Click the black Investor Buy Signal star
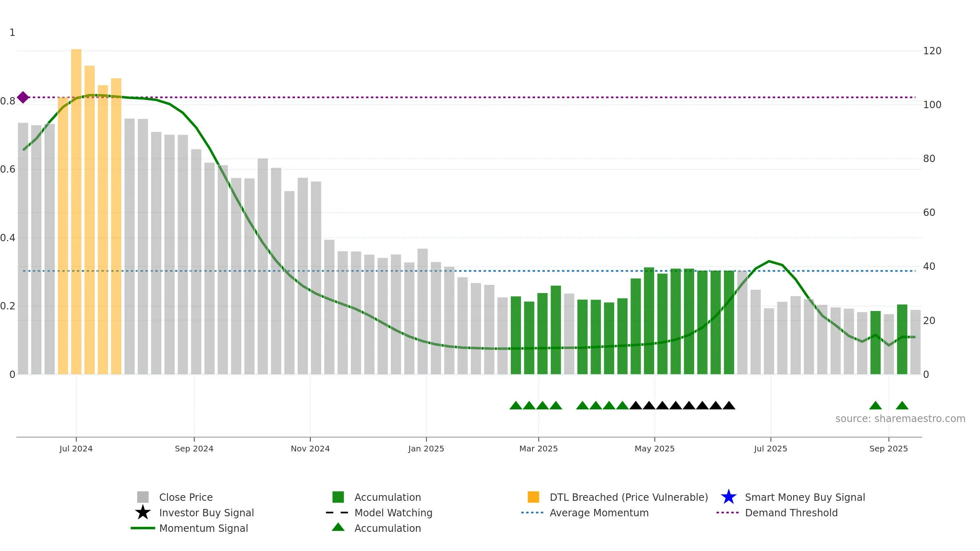The height and width of the screenshot is (551, 980). [x=143, y=512]
